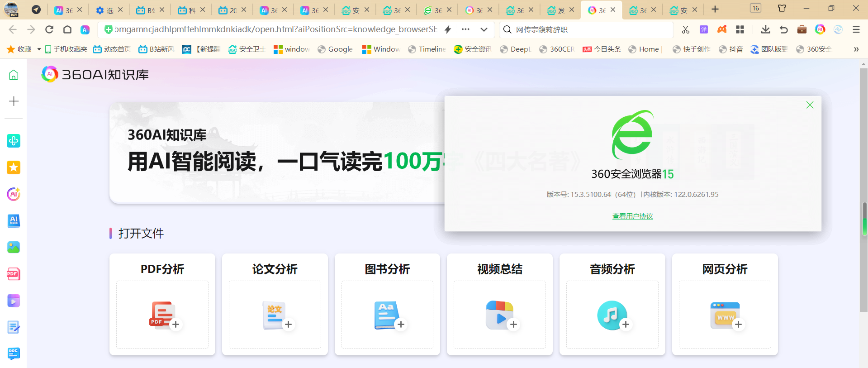Image resolution: width=868 pixels, height=368 pixels.
Task: Open the teal puzzle-shaped sidebar icon
Action: pos(14,141)
